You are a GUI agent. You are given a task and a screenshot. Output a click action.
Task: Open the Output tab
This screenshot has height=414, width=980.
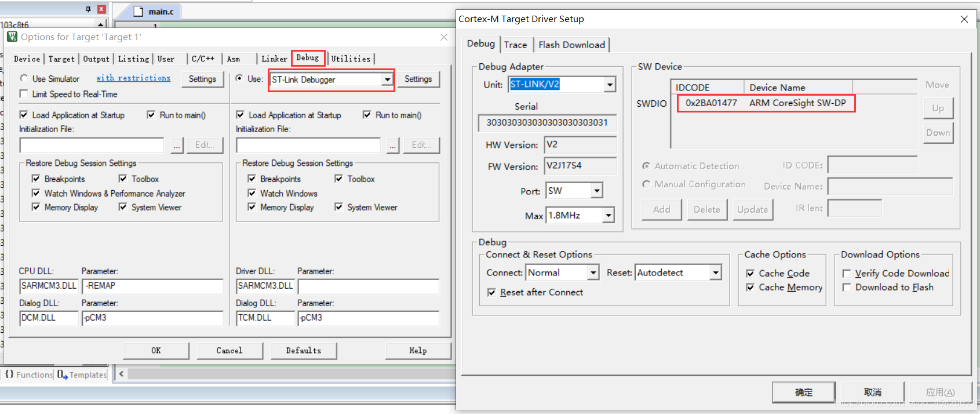pos(96,59)
